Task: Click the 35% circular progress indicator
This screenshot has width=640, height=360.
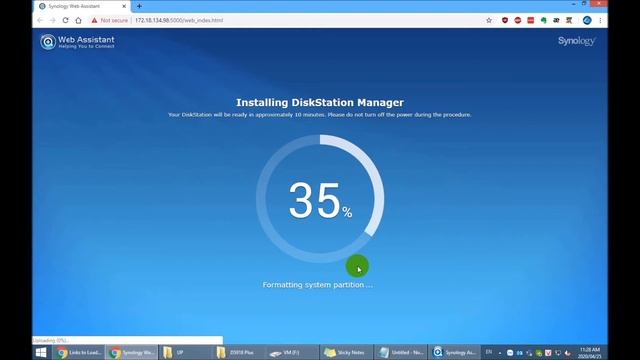Action: pyautogui.click(x=320, y=199)
